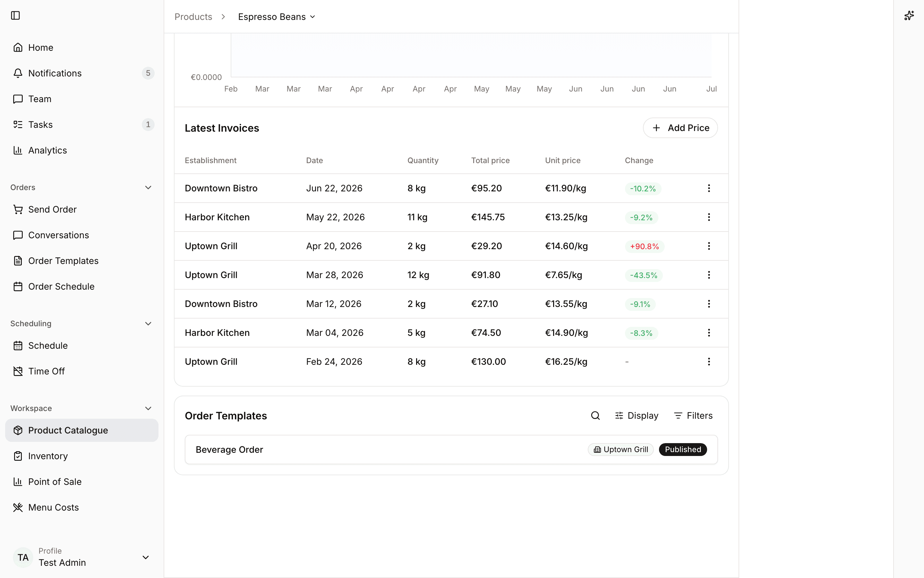The width and height of the screenshot is (924, 578).
Task: Open Inventory in sidebar
Action: [82, 456]
